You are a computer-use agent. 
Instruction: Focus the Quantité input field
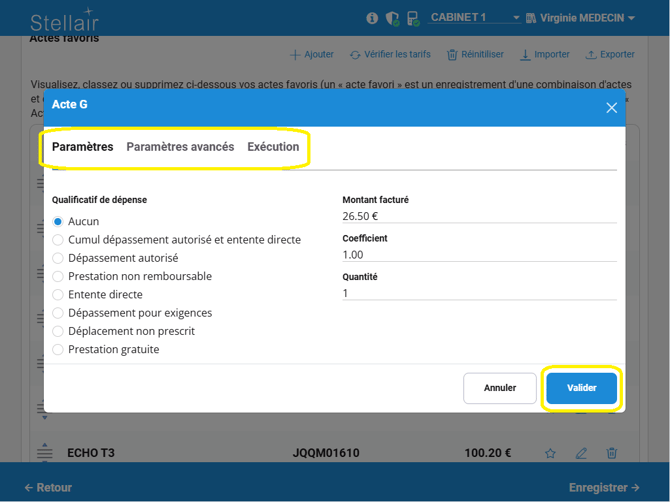coord(478,293)
